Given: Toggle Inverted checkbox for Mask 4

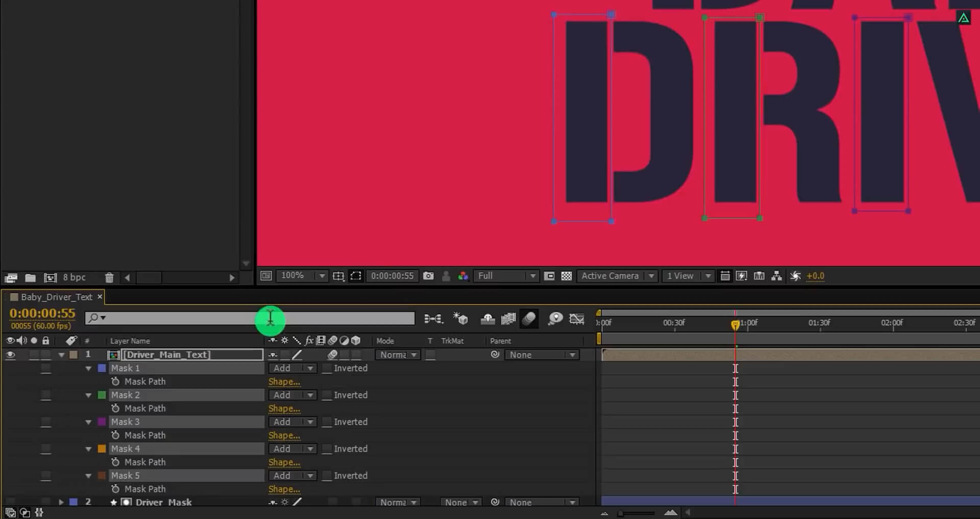Looking at the screenshot, I should (x=327, y=449).
